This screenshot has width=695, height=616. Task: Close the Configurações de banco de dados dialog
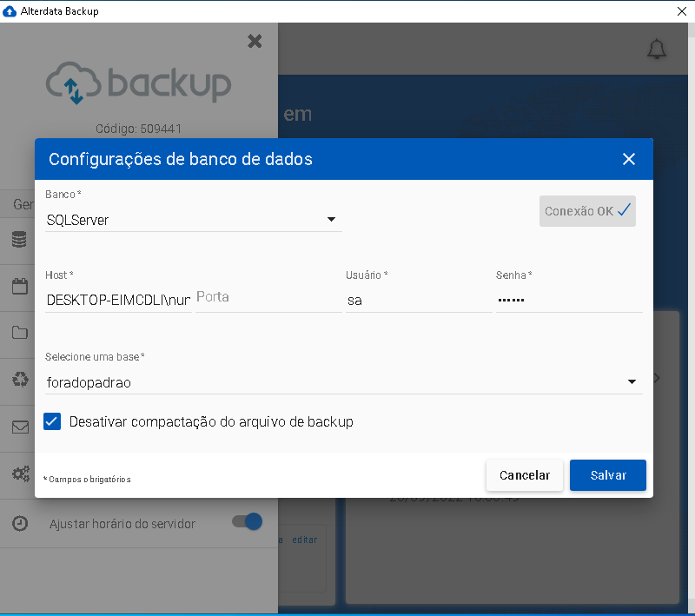629,159
